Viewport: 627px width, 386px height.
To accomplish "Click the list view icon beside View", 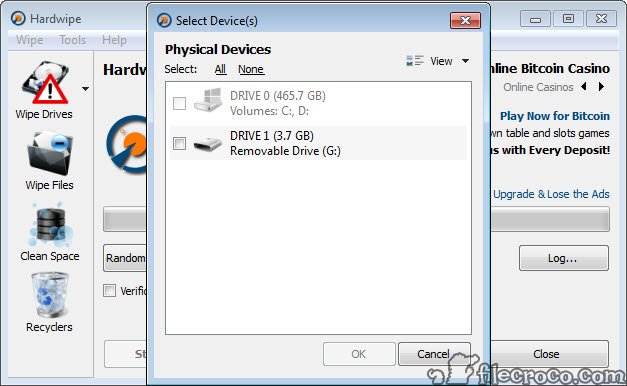I will tap(415, 61).
